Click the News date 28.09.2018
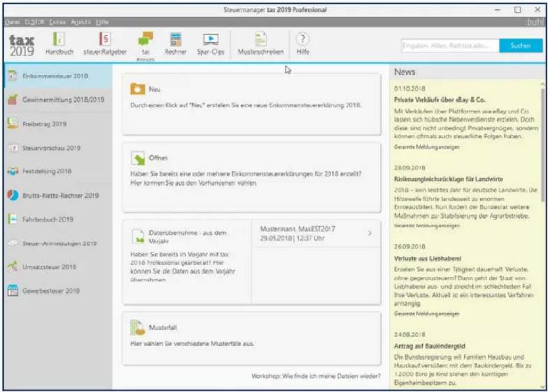The width and height of the screenshot is (548, 392). pos(410,168)
